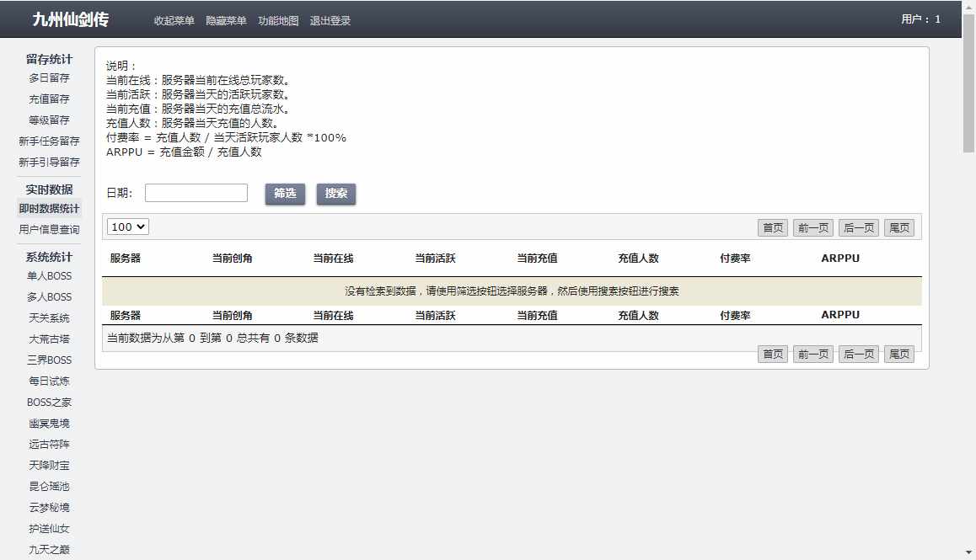Open the 功能地图 menu item
The width and height of the screenshot is (976, 560).
[278, 20]
